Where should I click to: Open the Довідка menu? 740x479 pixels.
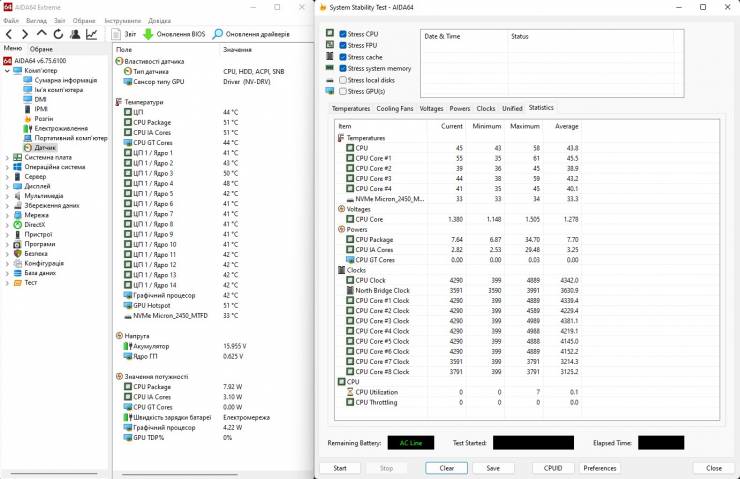[160, 21]
